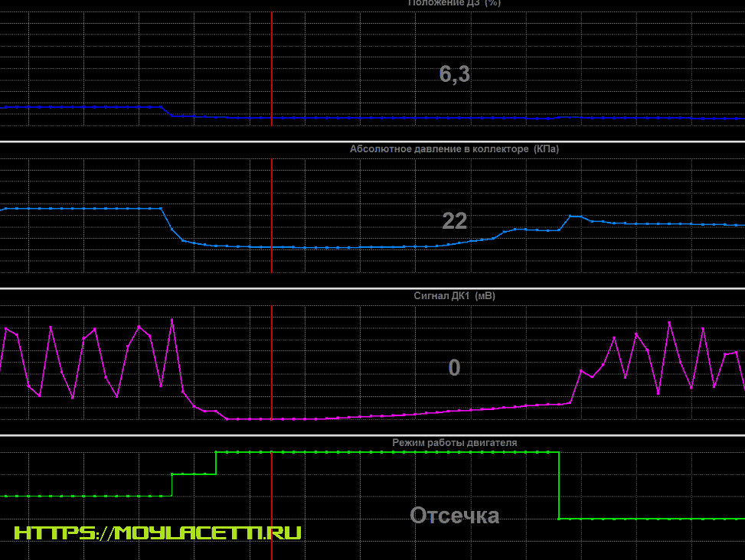Click the step-down point on the dark blue throttle line
The width and height of the screenshot is (745, 560).
[x=168, y=112]
